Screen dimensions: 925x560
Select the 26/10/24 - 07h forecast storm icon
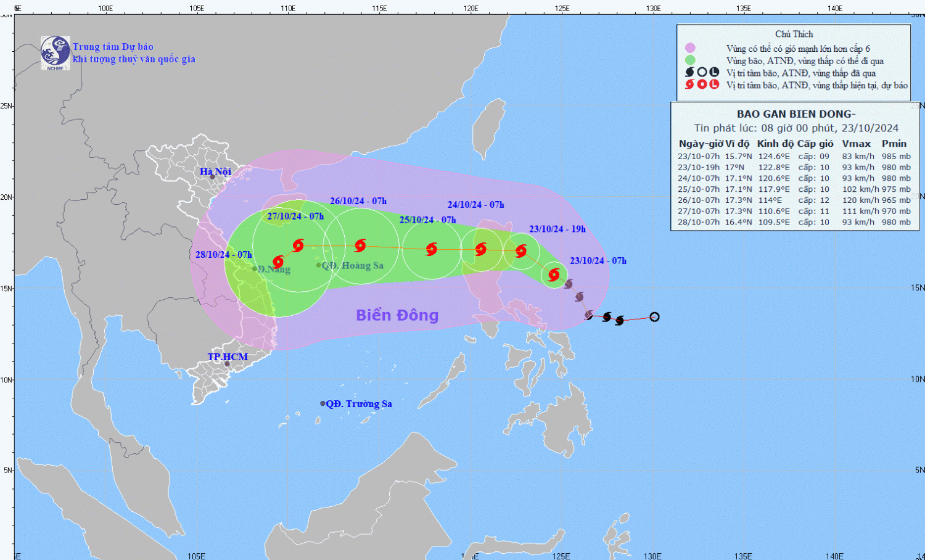(x=361, y=245)
